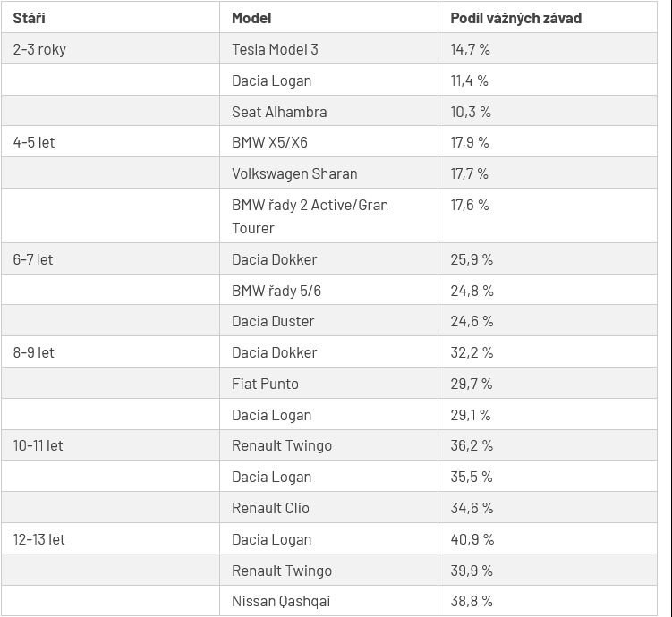Image resolution: width=672 pixels, height=617 pixels.
Task: Click the 14,7 % value cell
Action: coord(548,49)
